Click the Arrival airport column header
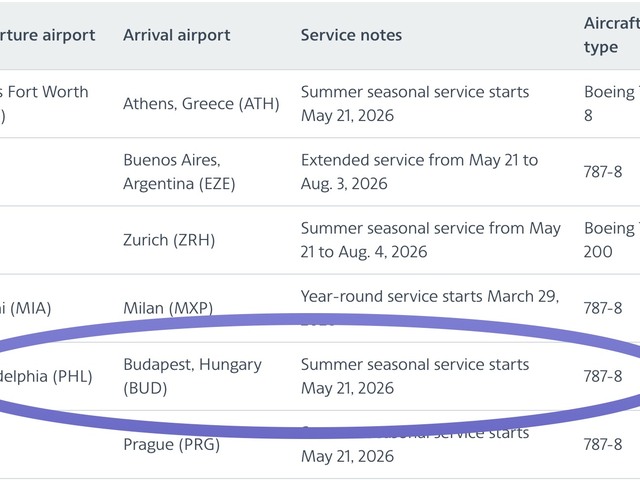Image resolution: width=640 pixels, height=480 pixels. [176, 35]
